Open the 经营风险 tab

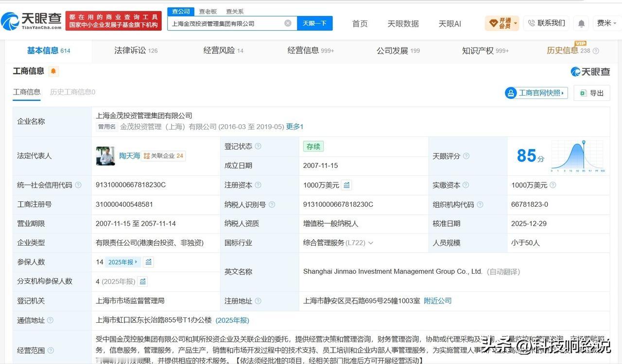click(x=223, y=50)
